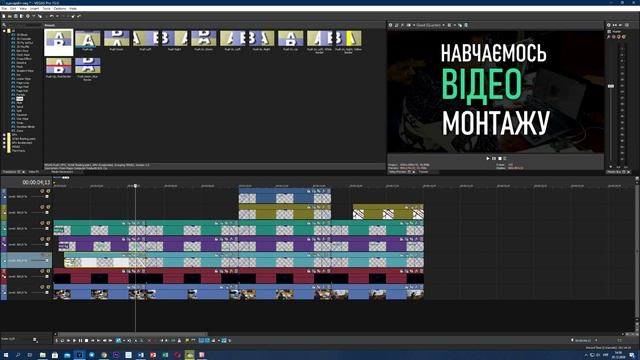Image resolution: width=640 pixels, height=360 pixels.
Task: Click Go to End transport button
Action: [99, 340]
